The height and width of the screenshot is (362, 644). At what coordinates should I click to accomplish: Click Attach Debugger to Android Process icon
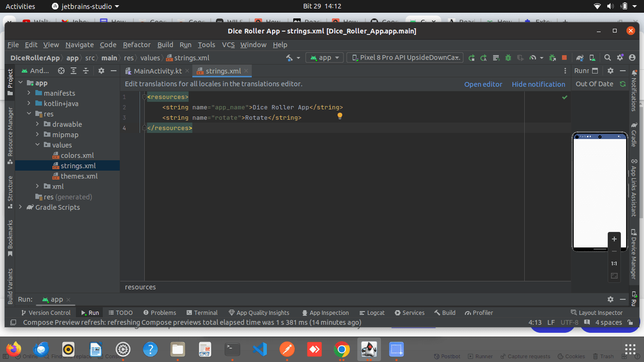click(x=553, y=58)
